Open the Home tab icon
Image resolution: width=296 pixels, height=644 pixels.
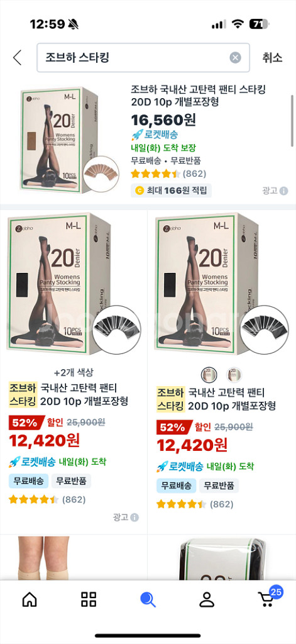pyautogui.click(x=29, y=600)
